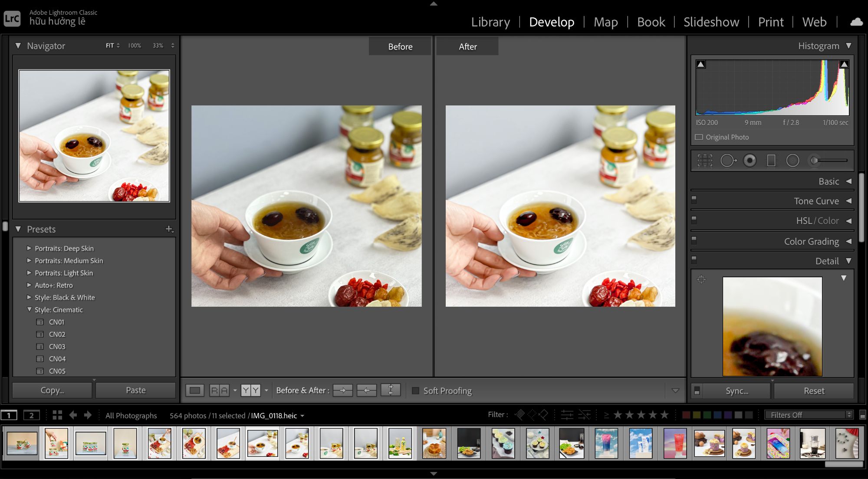Click the Reset button
868x479 pixels.
[814, 390]
